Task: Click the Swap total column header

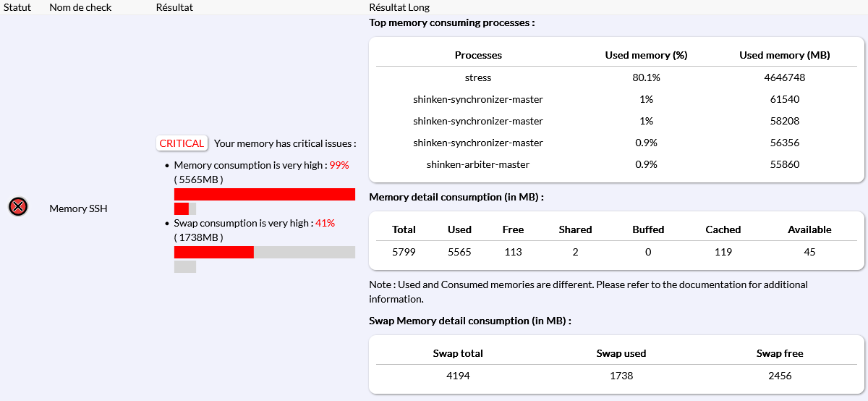Action: tap(458, 353)
